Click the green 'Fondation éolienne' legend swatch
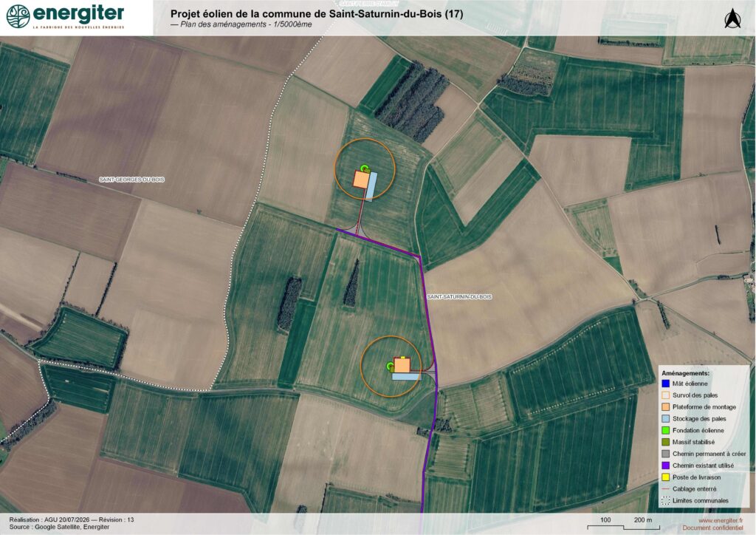 666,430
